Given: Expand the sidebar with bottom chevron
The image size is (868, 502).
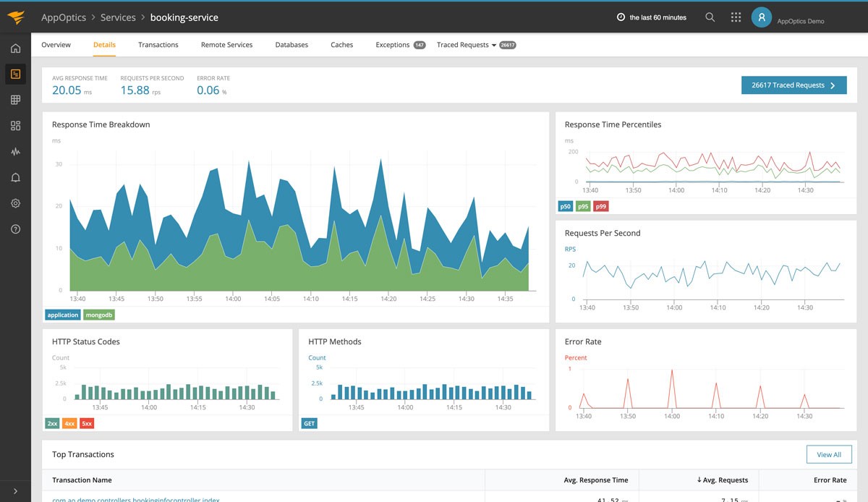Looking at the screenshot, I should tap(15, 491).
